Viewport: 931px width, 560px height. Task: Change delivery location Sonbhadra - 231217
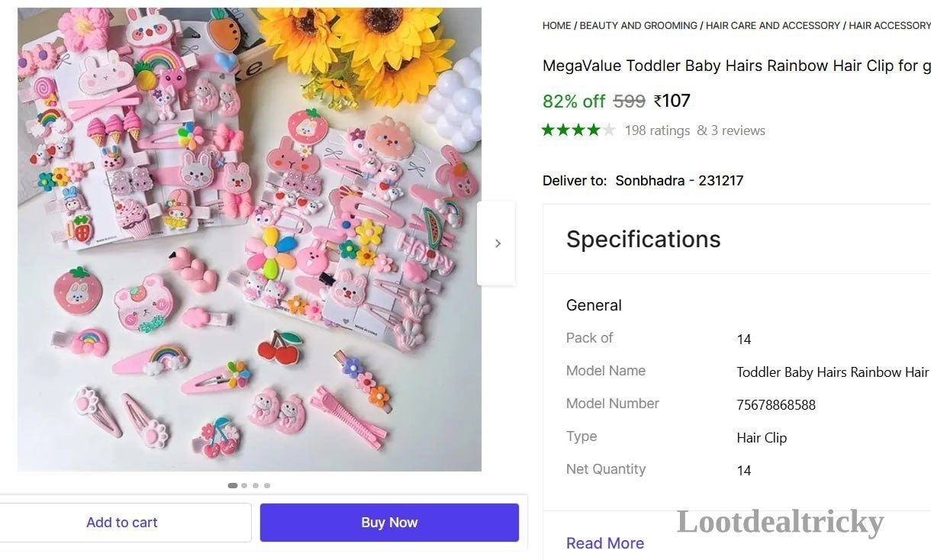pos(679,181)
